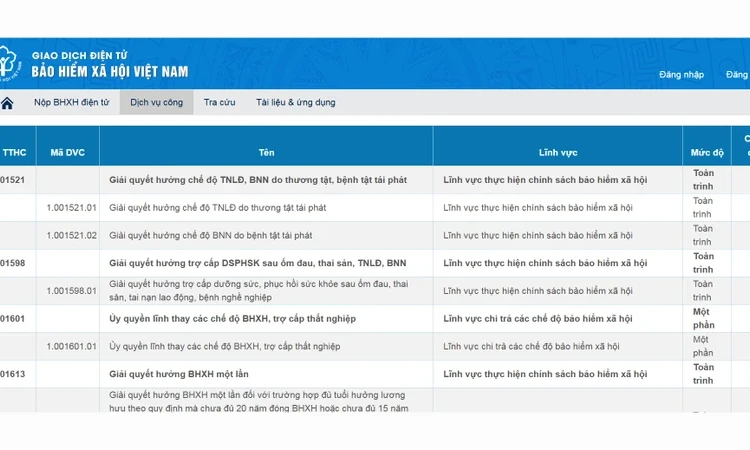
Task: Open Giải quyết hưởng trợ cấp dưỡng sức, phục hồi sức khỏe entry
Action: pyautogui.click(x=259, y=291)
